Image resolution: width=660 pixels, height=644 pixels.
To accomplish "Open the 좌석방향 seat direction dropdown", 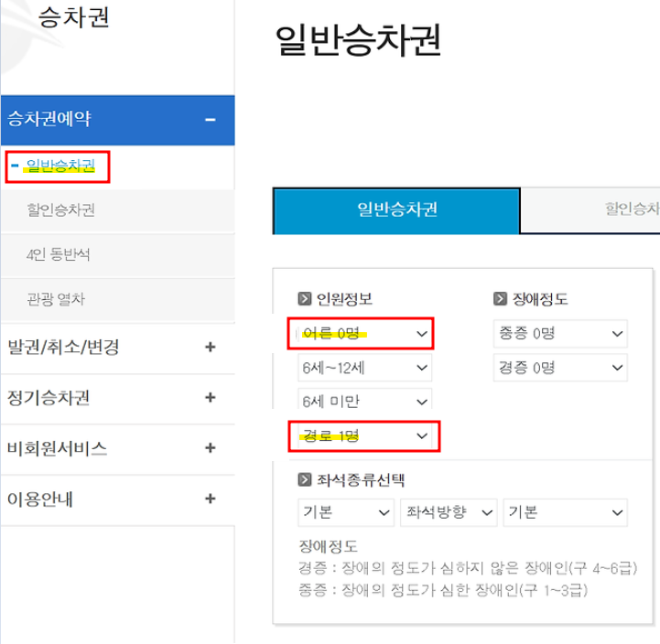I will click(x=449, y=512).
